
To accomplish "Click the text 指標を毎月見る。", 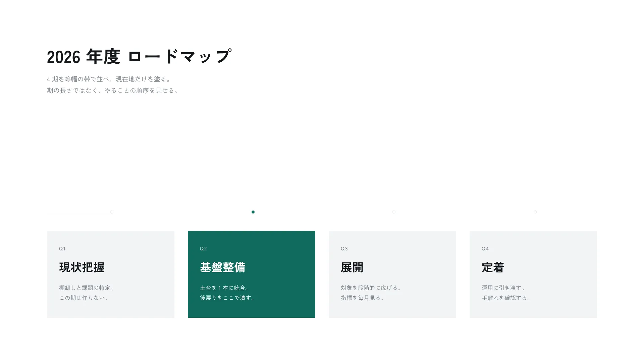I will (363, 298).
